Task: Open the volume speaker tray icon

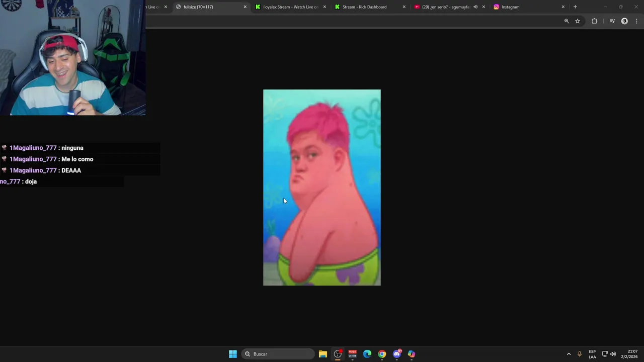Action: coord(613,354)
